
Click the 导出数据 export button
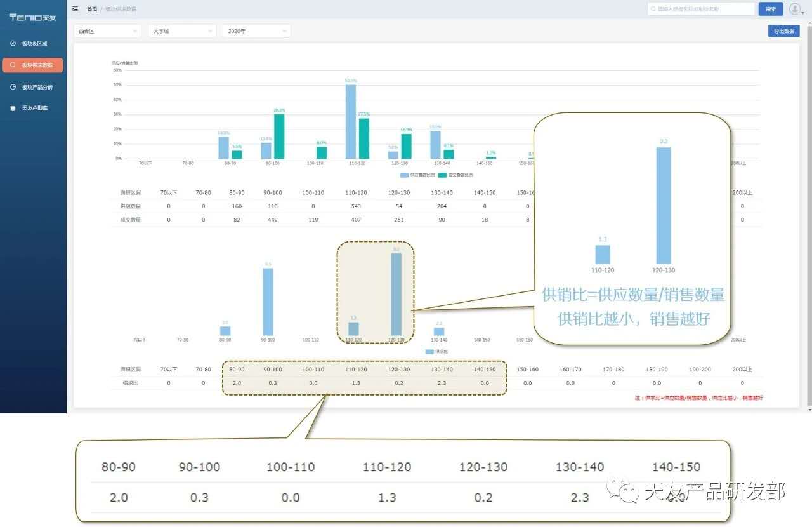(x=783, y=31)
